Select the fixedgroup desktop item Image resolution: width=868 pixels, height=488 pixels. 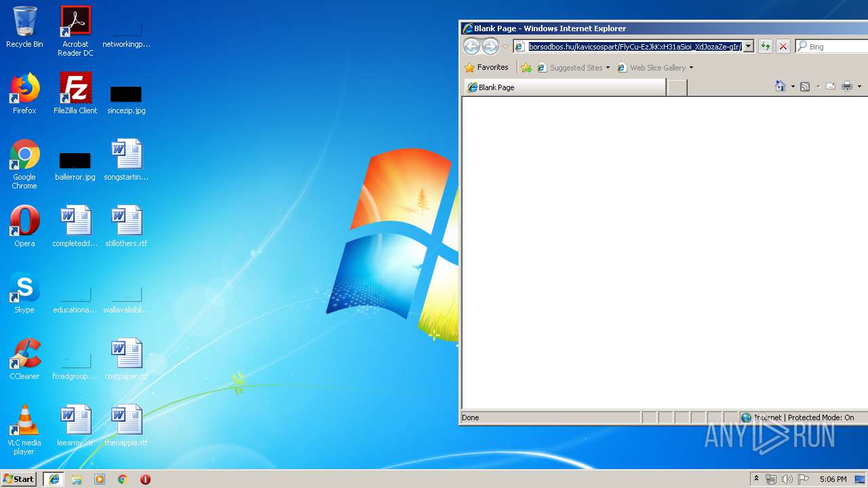[x=75, y=366]
